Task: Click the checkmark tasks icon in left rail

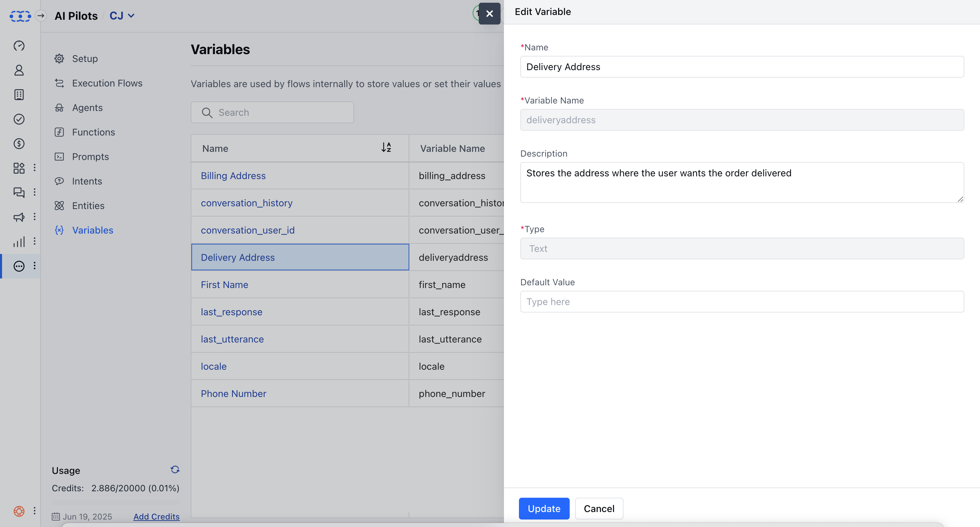Action: tap(19, 119)
